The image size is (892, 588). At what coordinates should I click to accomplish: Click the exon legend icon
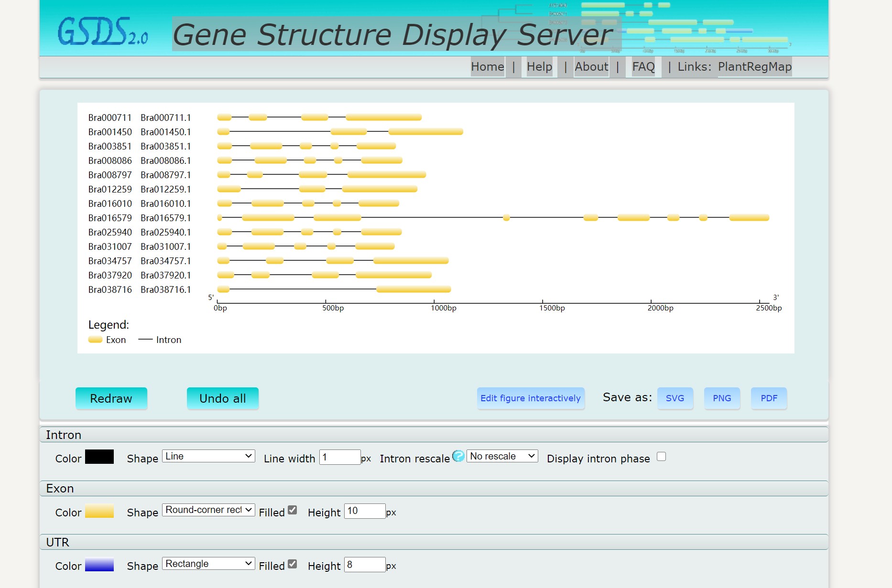tap(95, 340)
